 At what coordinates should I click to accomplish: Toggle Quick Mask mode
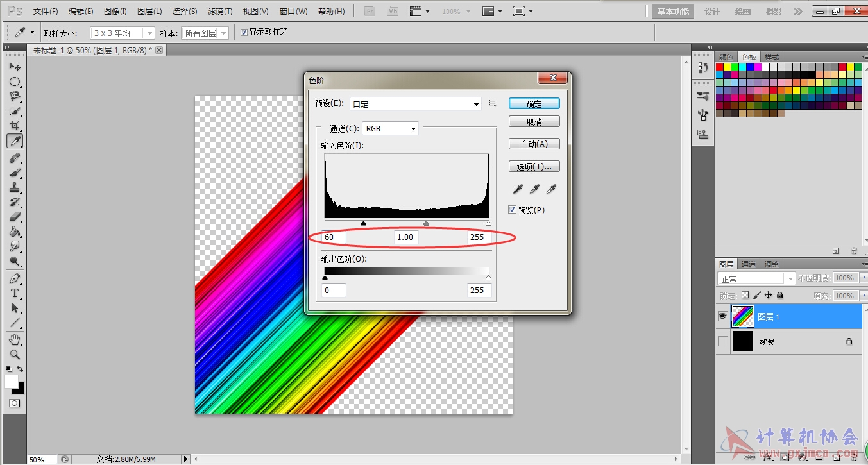coord(14,403)
